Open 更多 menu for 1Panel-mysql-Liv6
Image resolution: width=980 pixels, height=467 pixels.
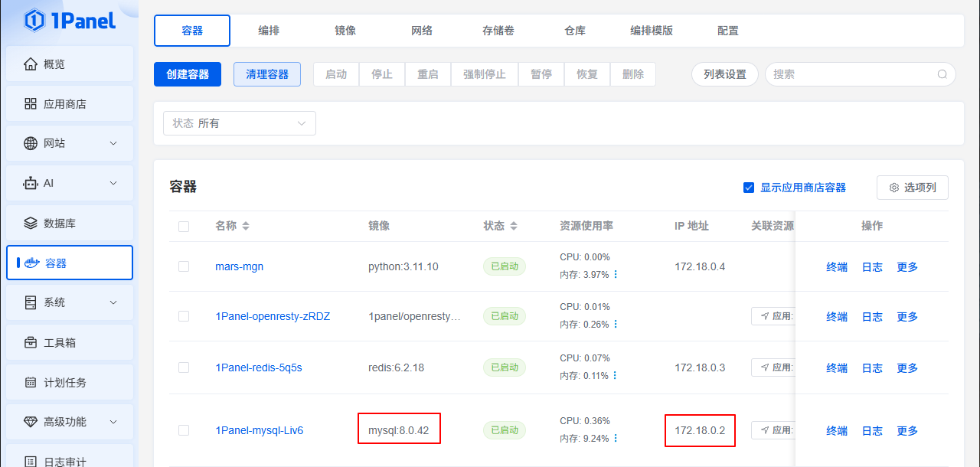tap(907, 430)
